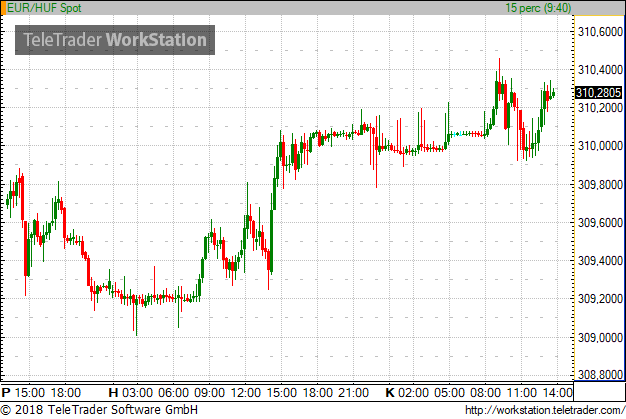Click the 14:00 time axis label
Image resolution: width=626 pixels, height=419 pixels.
[x=557, y=393]
